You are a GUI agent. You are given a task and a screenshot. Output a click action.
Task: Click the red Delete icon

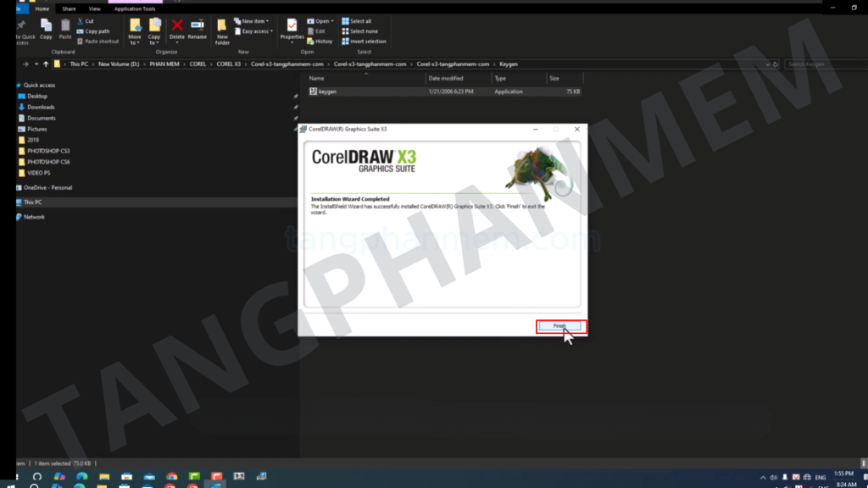pos(177,29)
